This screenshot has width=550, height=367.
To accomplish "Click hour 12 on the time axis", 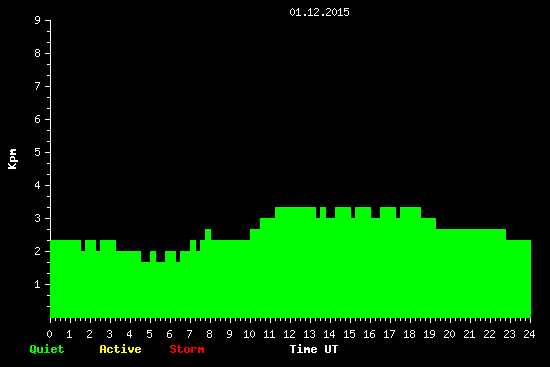I will [289, 334].
